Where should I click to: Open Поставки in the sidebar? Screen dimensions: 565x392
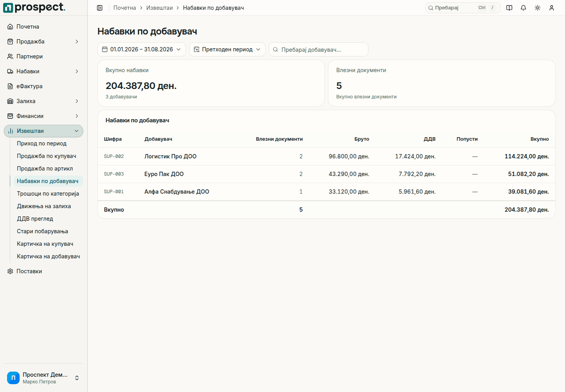pyautogui.click(x=44, y=271)
